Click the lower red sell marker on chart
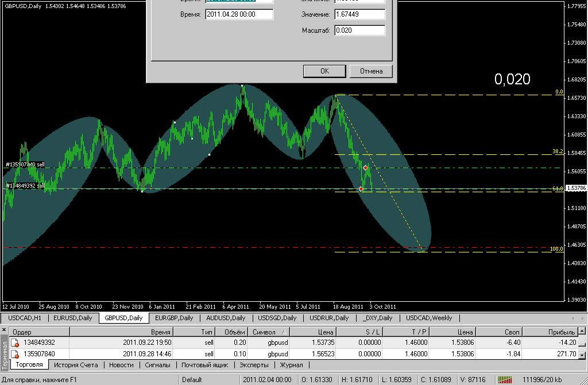The width and height of the screenshot is (588, 385). [361, 189]
